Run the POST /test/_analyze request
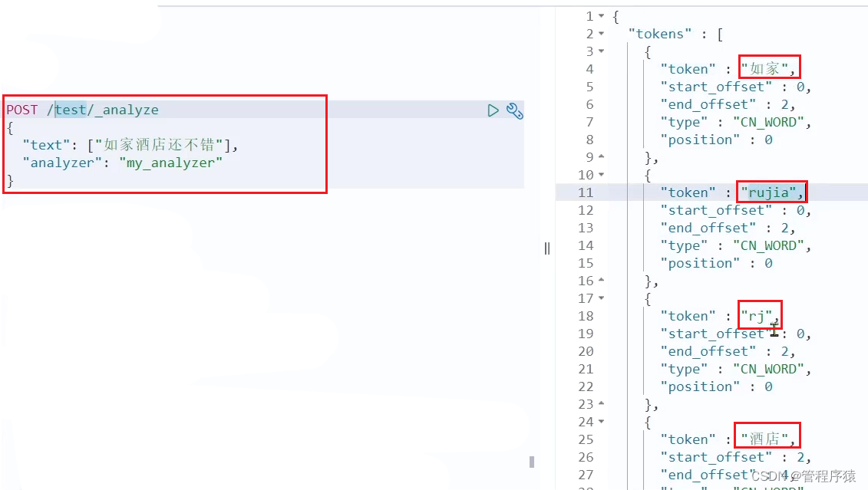This screenshot has height=490, width=868. [x=493, y=110]
